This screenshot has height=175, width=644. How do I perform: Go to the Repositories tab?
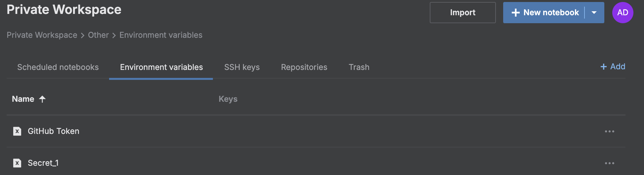tap(304, 67)
